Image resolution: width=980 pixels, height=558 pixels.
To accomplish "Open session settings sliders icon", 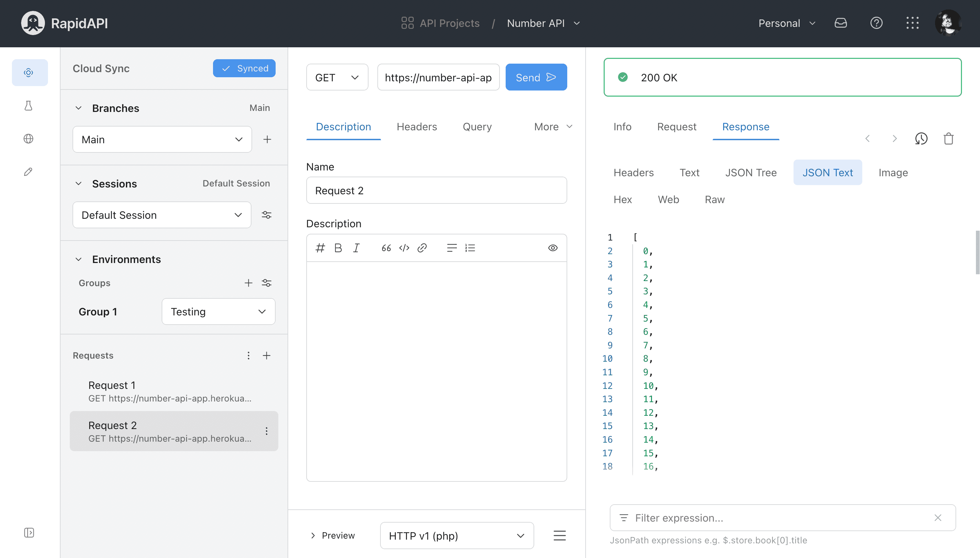I will 267,215.
